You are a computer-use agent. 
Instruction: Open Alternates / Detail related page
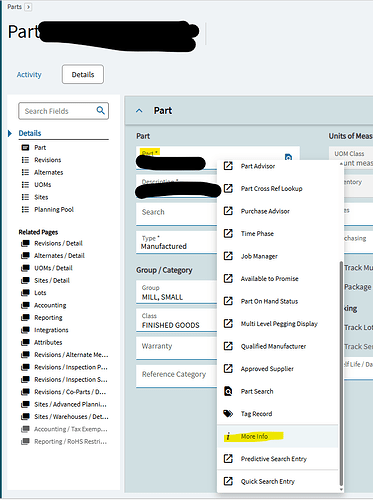59,256
